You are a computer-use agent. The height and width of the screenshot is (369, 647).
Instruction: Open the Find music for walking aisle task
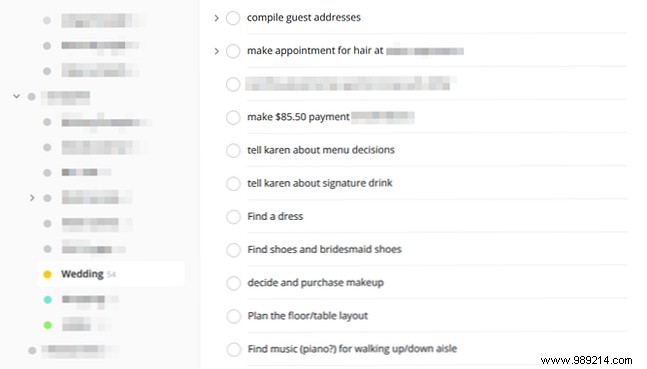[x=352, y=349]
